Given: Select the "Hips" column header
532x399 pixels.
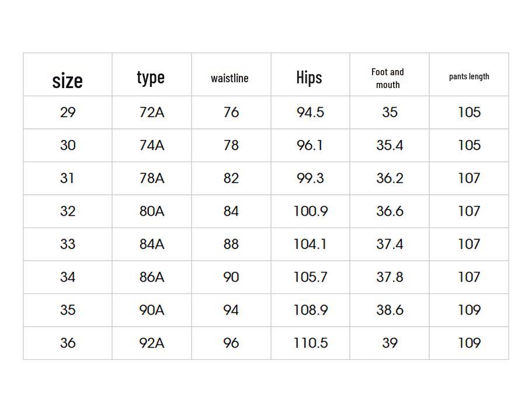Looking at the screenshot, I should point(310,77).
